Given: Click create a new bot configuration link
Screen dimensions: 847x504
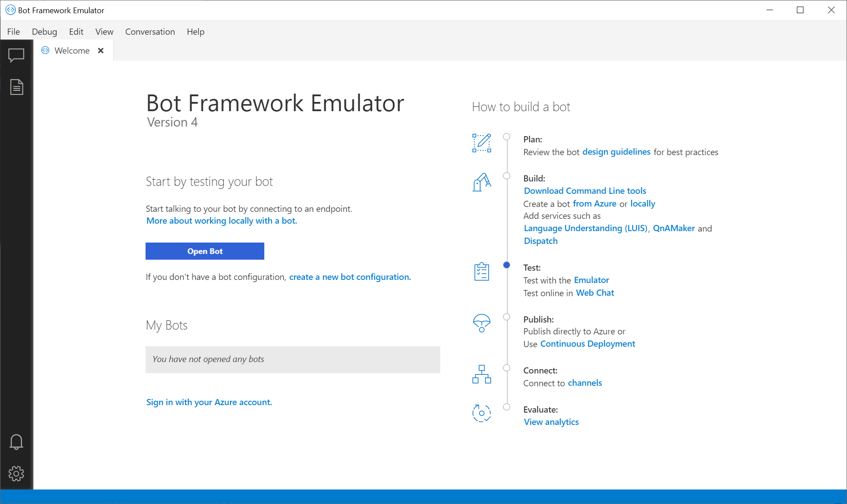Looking at the screenshot, I should click(x=349, y=276).
